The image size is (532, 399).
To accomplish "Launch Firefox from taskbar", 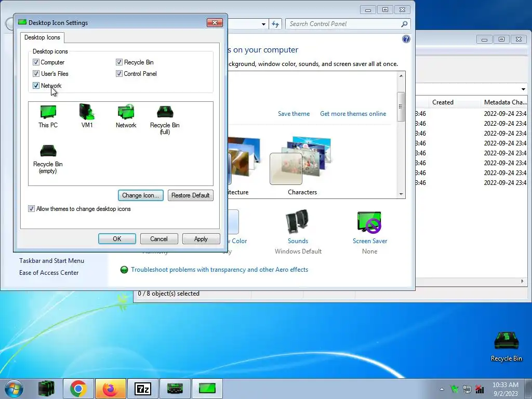I will click(110, 389).
